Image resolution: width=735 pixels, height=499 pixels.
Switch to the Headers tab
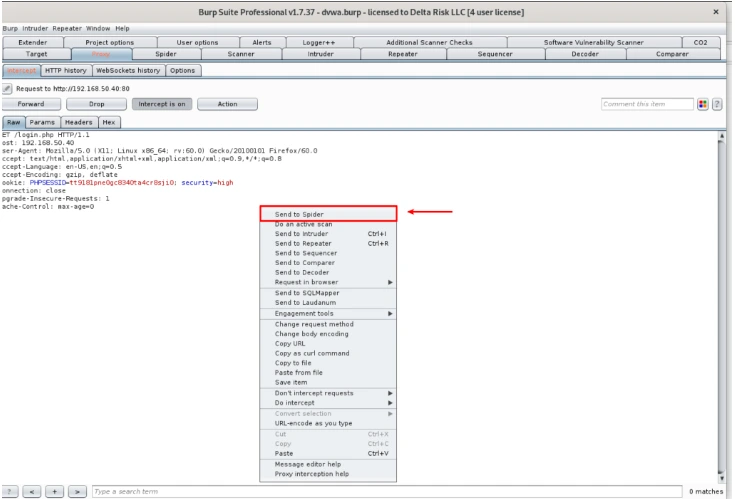(79, 122)
